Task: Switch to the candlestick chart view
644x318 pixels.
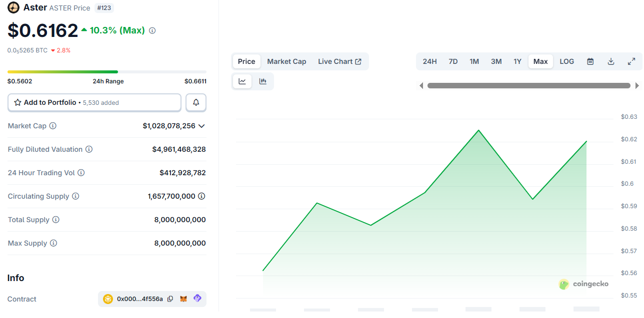Action: coord(263,81)
